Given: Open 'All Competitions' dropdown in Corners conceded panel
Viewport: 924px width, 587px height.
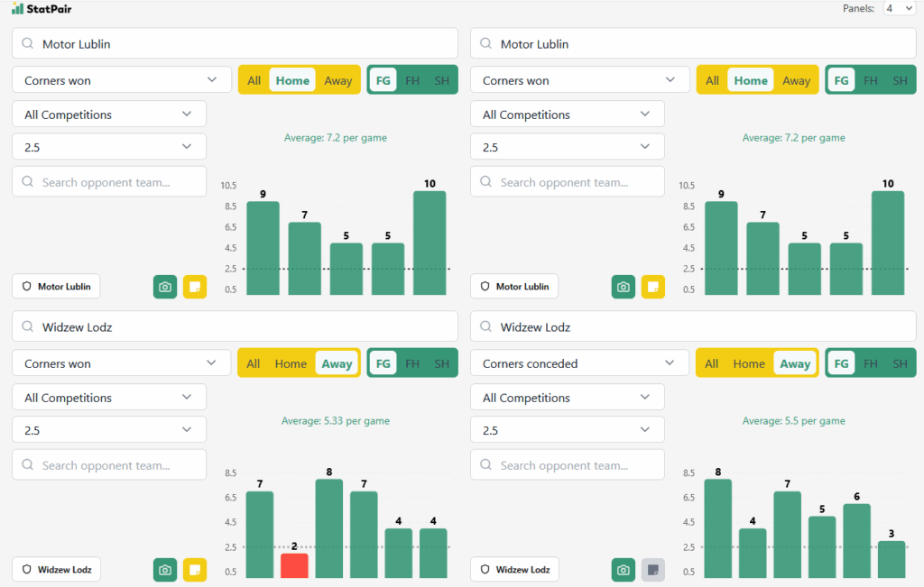Looking at the screenshot, I should [567, 398].
